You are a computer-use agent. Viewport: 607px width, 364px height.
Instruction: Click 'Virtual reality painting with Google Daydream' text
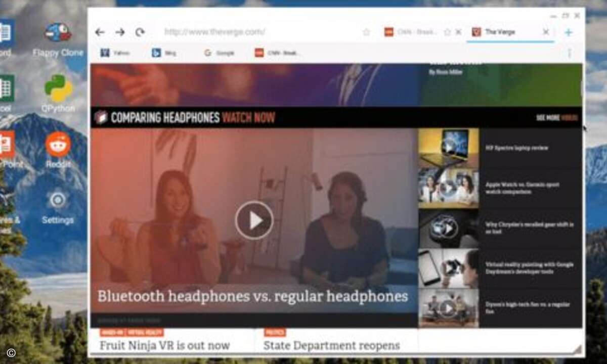[x=529, y=268]
